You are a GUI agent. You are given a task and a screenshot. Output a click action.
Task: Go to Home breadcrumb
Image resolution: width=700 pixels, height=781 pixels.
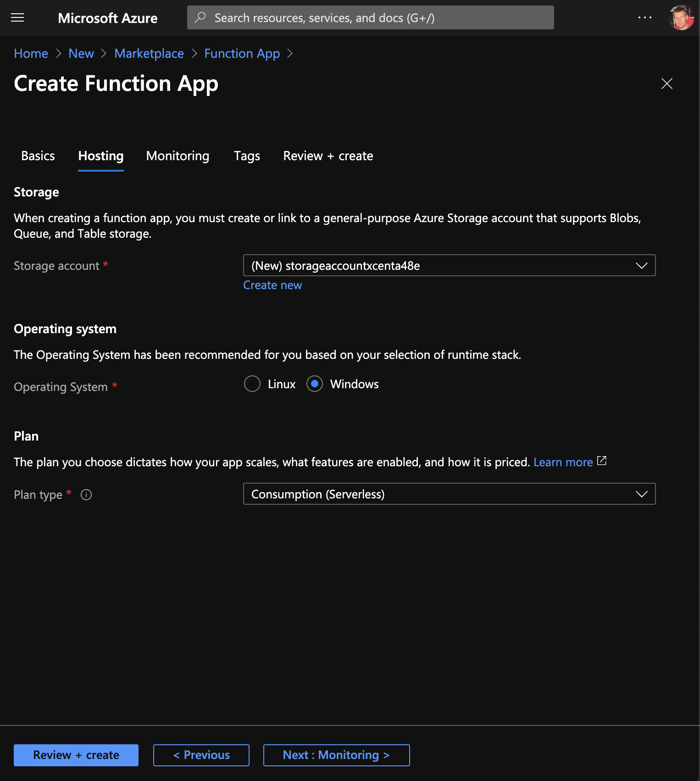point(31,54)
